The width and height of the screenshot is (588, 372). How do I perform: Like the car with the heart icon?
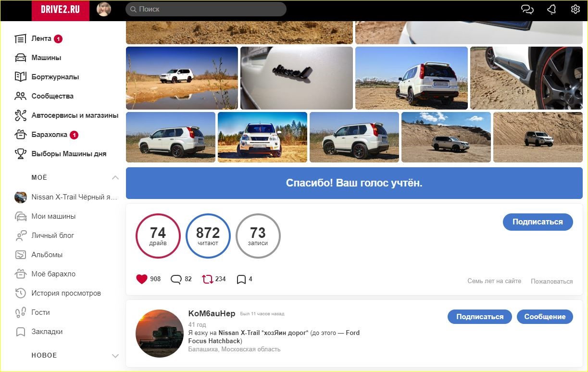tap(142, 279)
